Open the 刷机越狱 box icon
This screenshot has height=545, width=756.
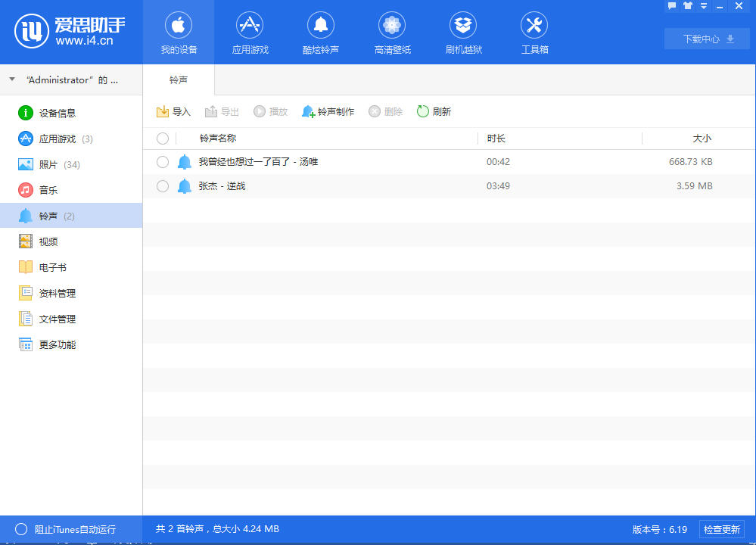pos(463,26)
